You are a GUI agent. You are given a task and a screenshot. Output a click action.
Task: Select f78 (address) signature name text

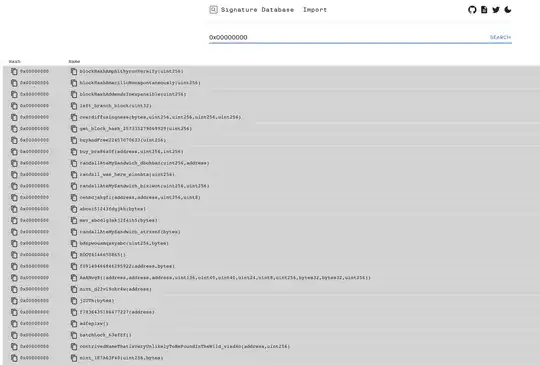pos(117,312)
